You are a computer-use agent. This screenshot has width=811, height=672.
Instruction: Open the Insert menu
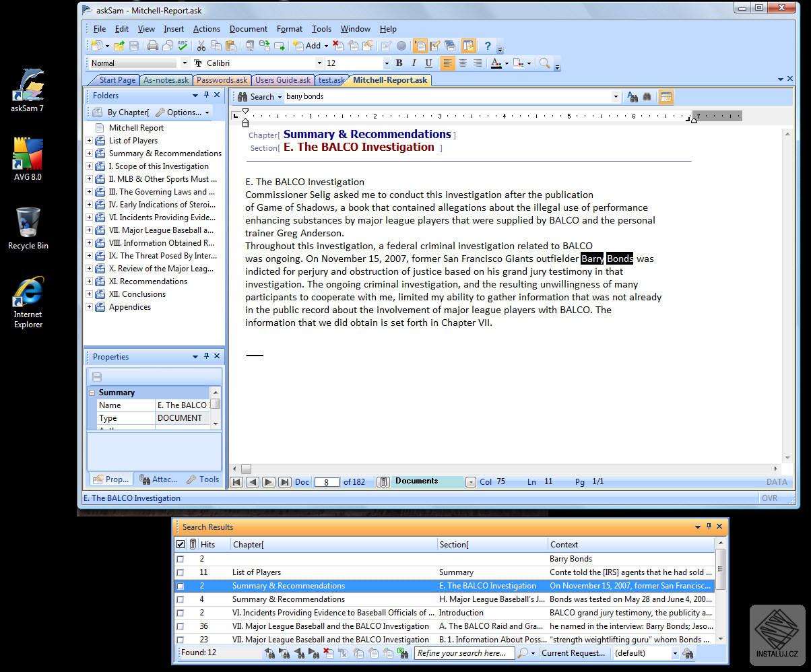[x=173, y=29]
